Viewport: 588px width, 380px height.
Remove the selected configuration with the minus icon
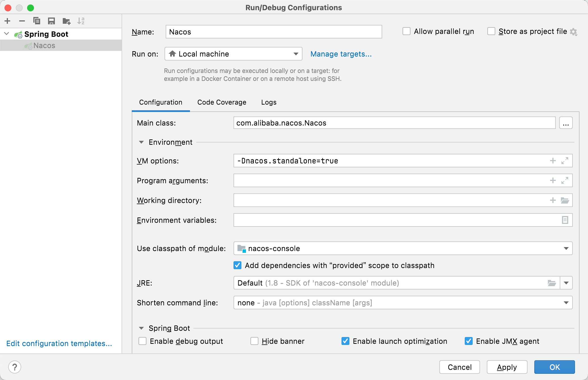(22, 21)
